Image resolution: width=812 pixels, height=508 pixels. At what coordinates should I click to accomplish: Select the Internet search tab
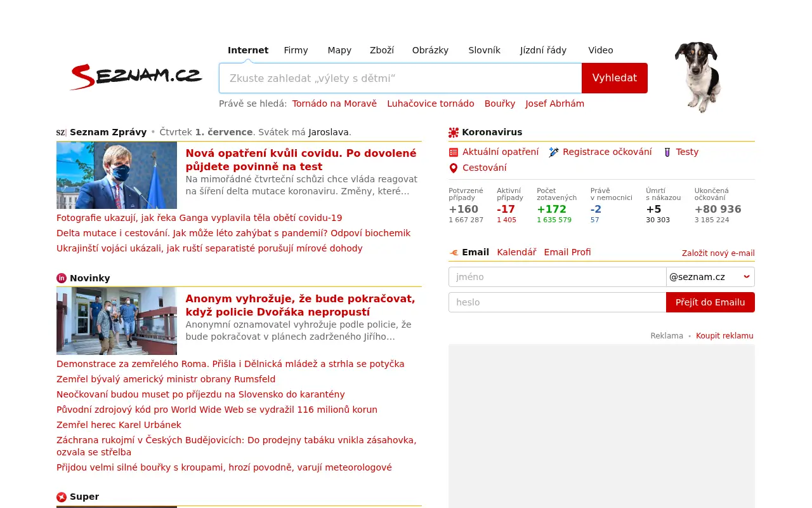(x=248, y=50)
